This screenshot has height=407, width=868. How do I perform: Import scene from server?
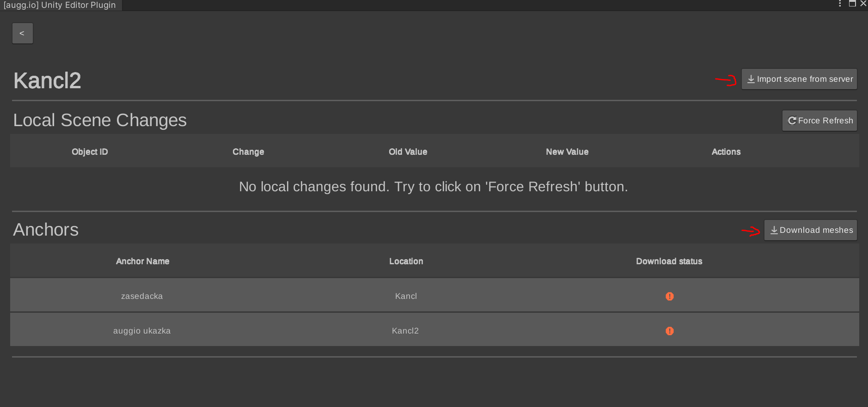pyautogui.click(x=799, y=79)
